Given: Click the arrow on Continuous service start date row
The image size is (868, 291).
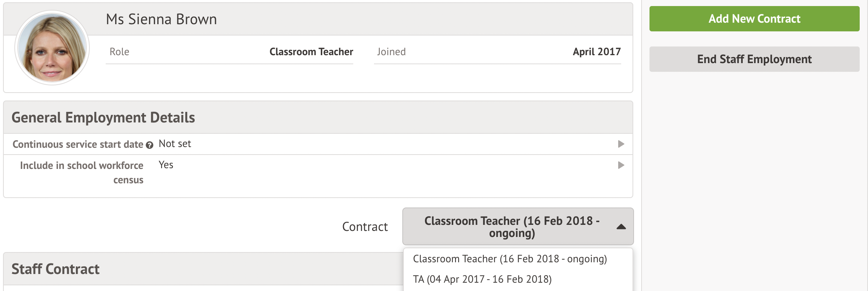Looking at the screenshot, I should point(621,144).
